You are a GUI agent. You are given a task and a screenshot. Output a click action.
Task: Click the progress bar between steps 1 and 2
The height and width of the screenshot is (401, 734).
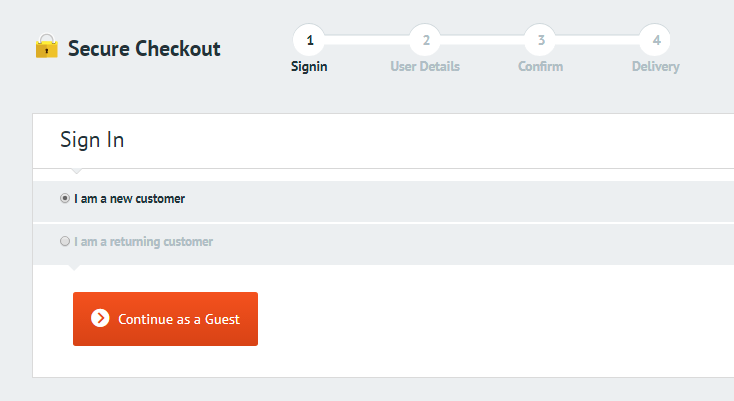click(x=368, y=41)
